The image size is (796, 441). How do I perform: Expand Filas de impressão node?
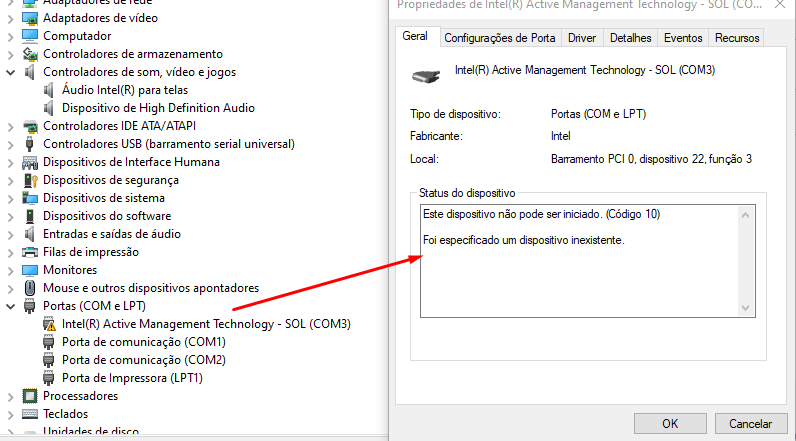(10, 253)
